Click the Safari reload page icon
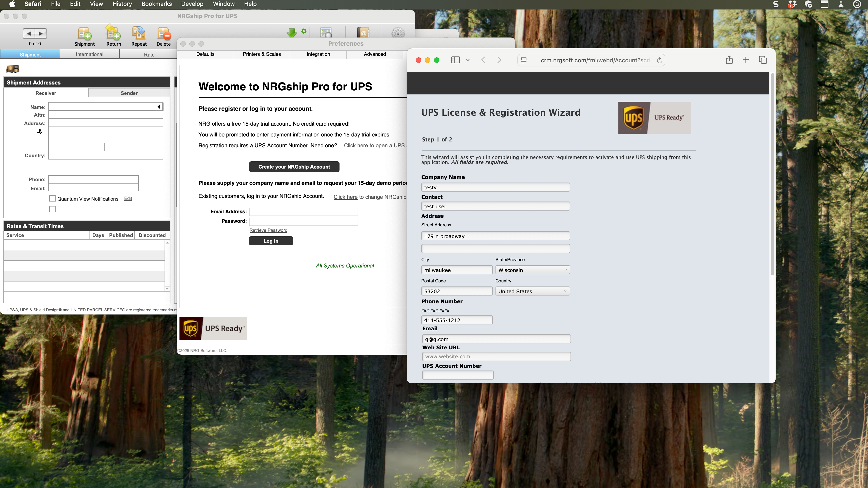The width and height of the screenshot is (868, 488). coord(659,60)
